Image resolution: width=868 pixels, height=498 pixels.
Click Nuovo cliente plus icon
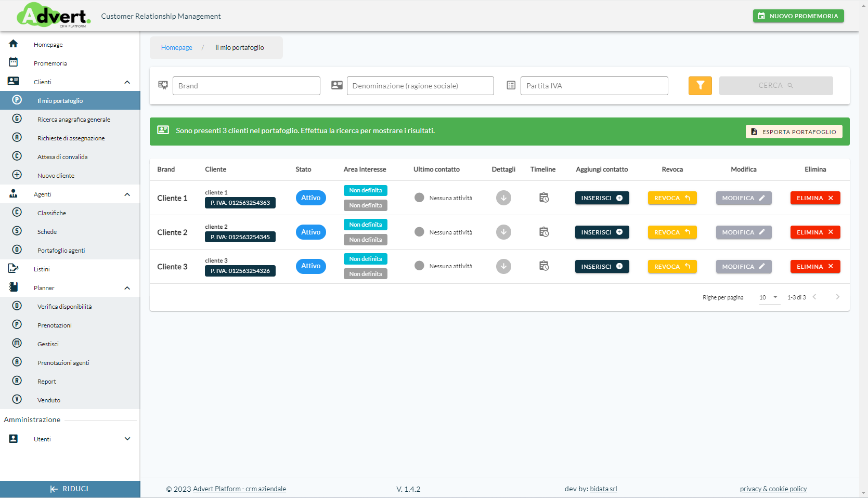pyautogui.click(x=17, y=175)
